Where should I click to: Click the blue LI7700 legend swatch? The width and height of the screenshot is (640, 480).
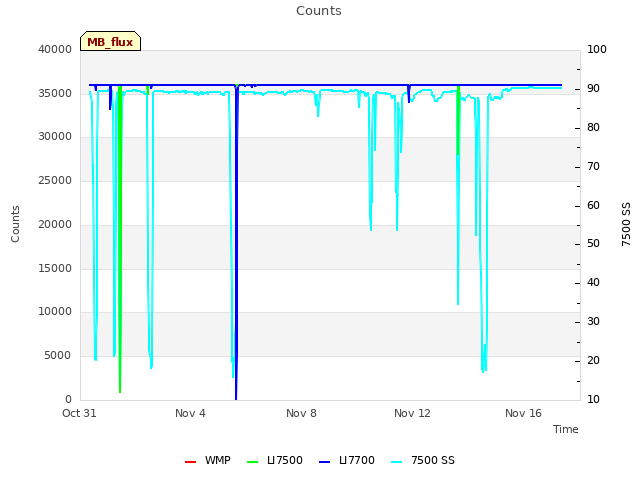[324, 462]
